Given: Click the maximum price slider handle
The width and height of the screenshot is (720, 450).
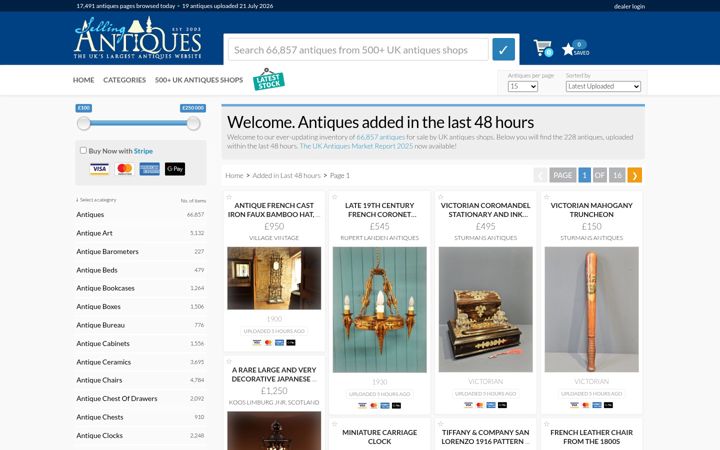Looking at the screenshot, I should tap(193, 123).
